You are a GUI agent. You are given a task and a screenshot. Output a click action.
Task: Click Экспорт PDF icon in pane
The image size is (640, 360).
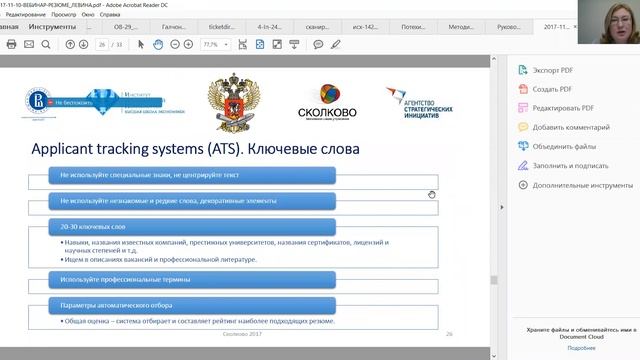pos(523,70)
